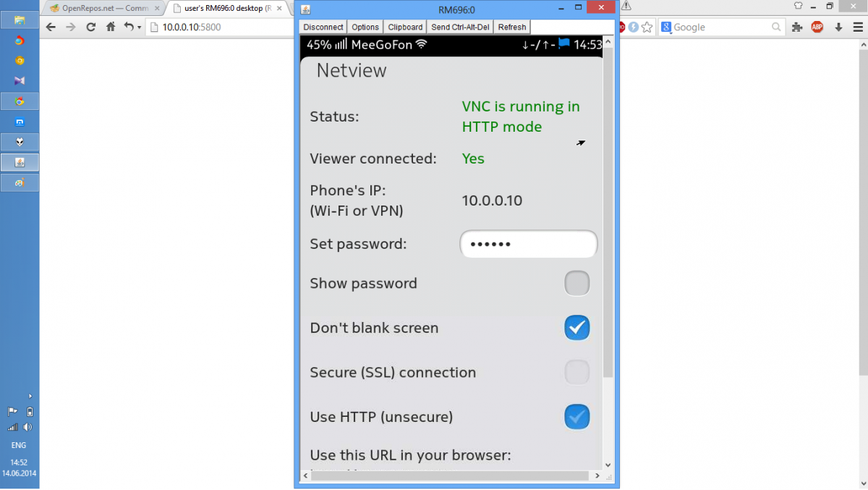Open the Options menu in VNC viewer
Image resolution: width=868 pixels, height=490 pixels.
(365, 27)
